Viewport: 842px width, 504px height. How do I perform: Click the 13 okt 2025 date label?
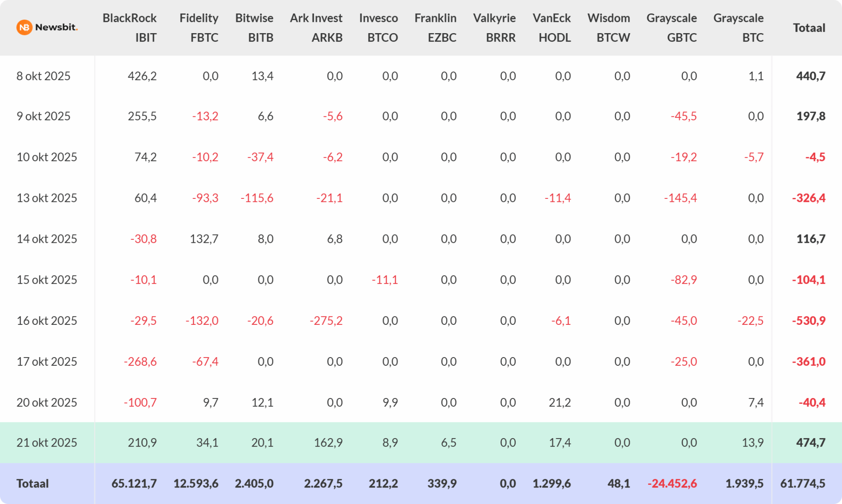(47, 198)
